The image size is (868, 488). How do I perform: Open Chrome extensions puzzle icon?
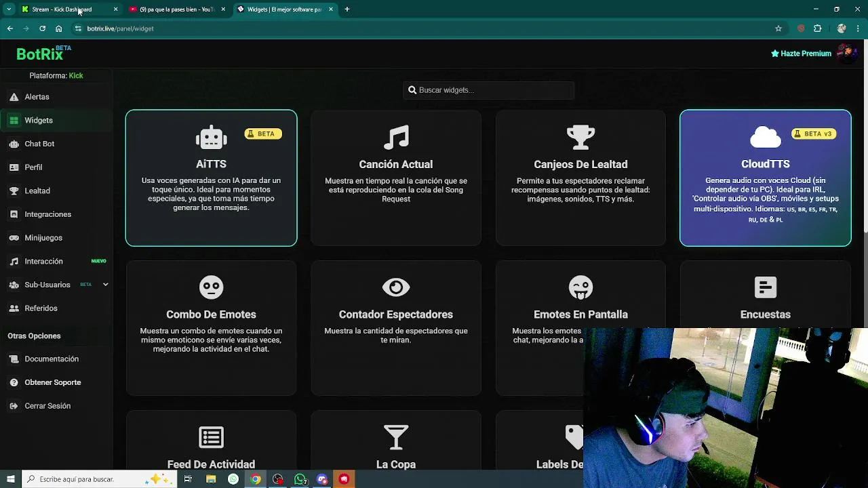click(817, 28)
